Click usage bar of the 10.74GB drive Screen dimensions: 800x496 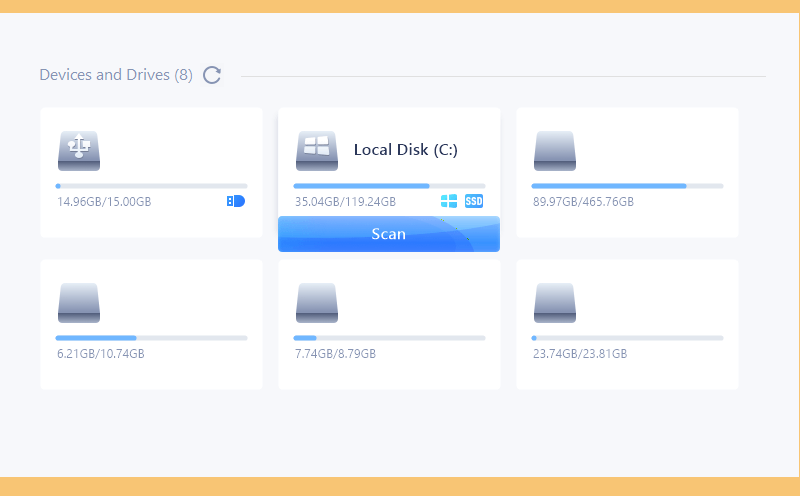pos(152,338)
